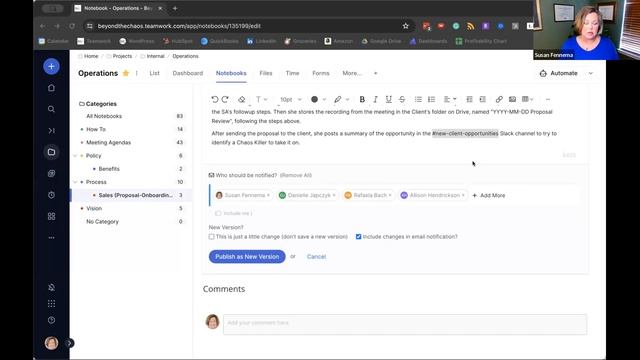The height and width of the screenshot is (360, 640).
Task: Insert a numbered list
Action: 431,99
